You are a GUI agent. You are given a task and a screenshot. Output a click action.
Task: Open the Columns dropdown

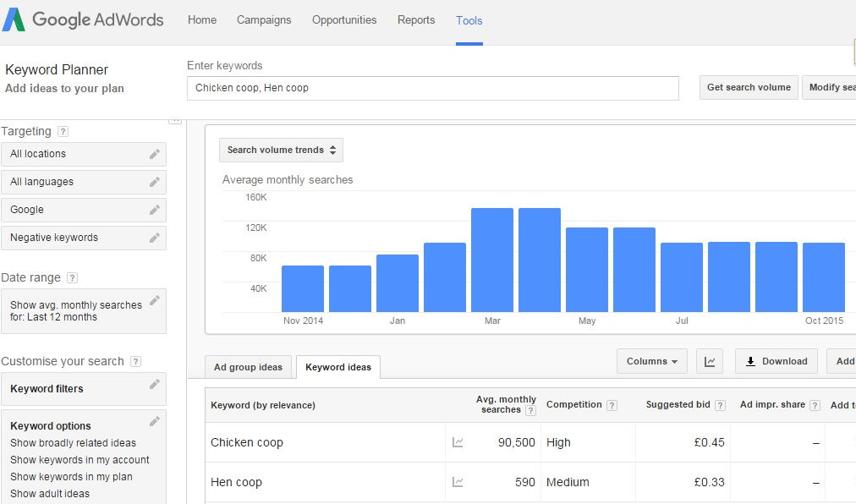pyautogui.click(x=652, y=361)
